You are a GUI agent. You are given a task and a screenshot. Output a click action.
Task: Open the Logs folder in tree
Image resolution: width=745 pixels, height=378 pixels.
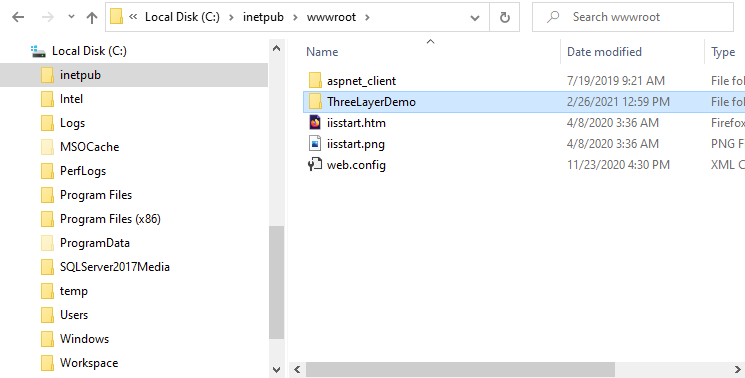point(72,123)
